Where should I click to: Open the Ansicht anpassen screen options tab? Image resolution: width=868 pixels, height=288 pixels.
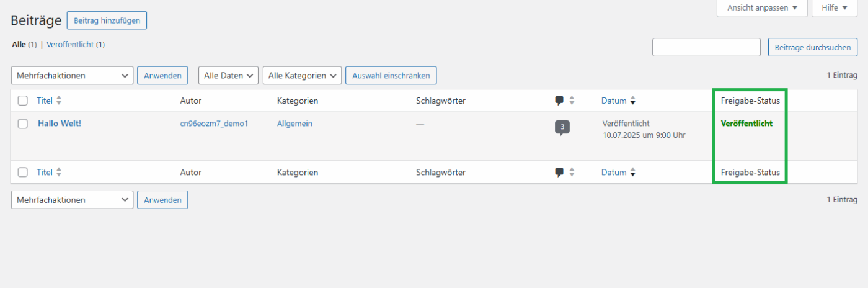[x=762, y=8]
